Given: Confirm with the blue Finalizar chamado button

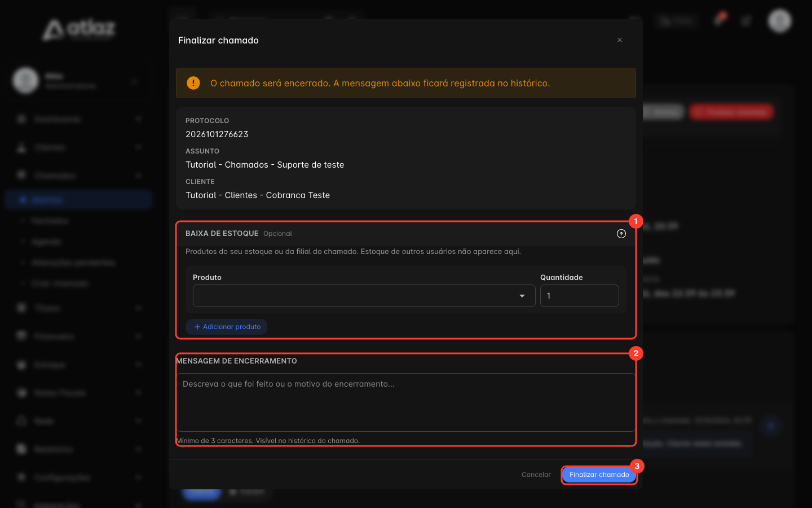Looking at the screenshot, I should point(599,475).
